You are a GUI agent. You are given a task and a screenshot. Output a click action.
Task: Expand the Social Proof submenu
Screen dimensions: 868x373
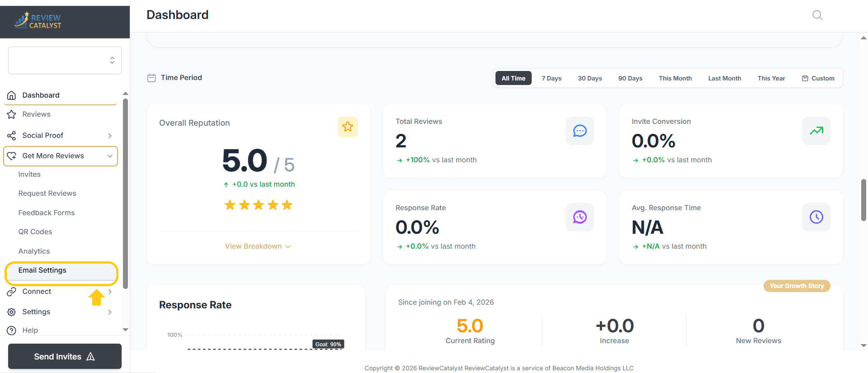point(109,136)
